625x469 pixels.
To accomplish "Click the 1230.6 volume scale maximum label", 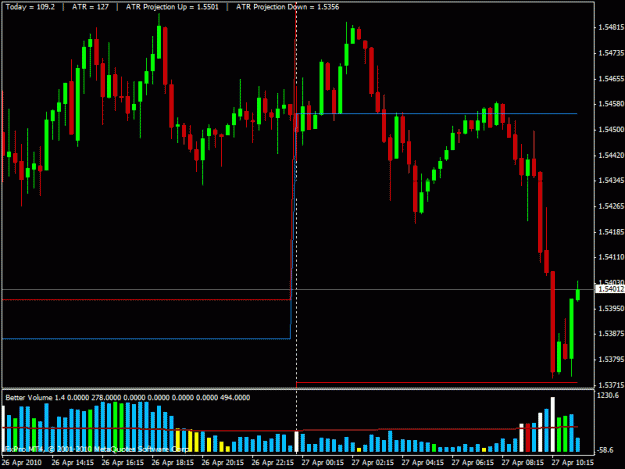I will pyautogui.click(x=608, y=395).
